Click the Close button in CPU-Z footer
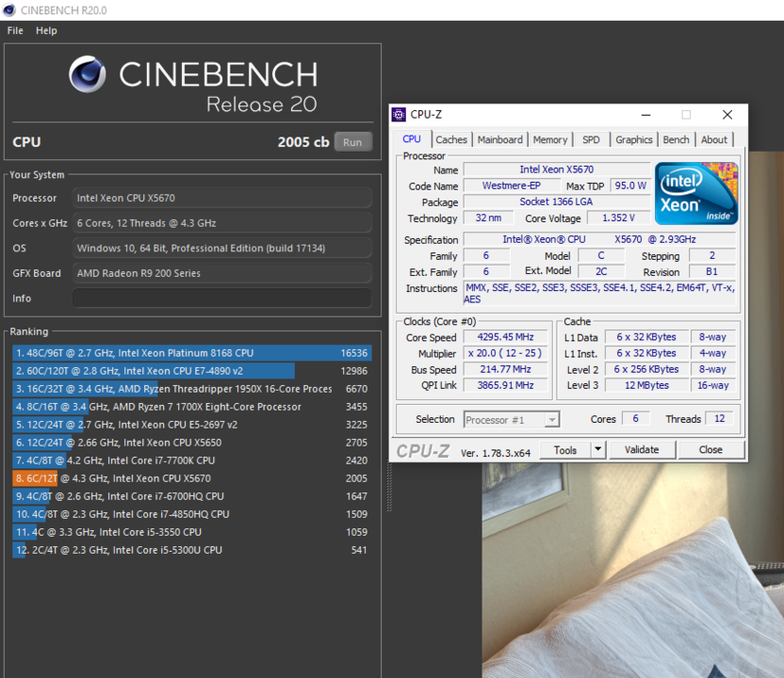This screenshot has height=678, width=784. (x=710, y=450)
